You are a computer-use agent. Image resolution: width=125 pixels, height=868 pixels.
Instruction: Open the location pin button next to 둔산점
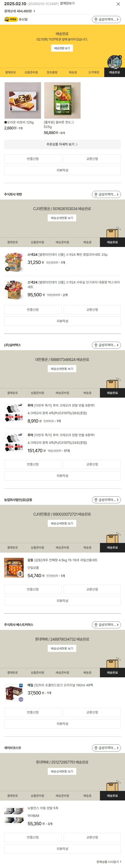[x=106, y=20]
